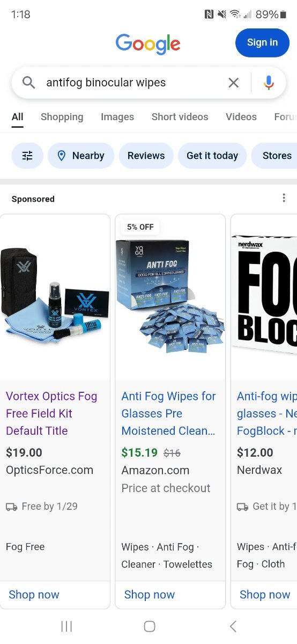
Task: Select the Stores filter chip
Action: coord(274,156)
